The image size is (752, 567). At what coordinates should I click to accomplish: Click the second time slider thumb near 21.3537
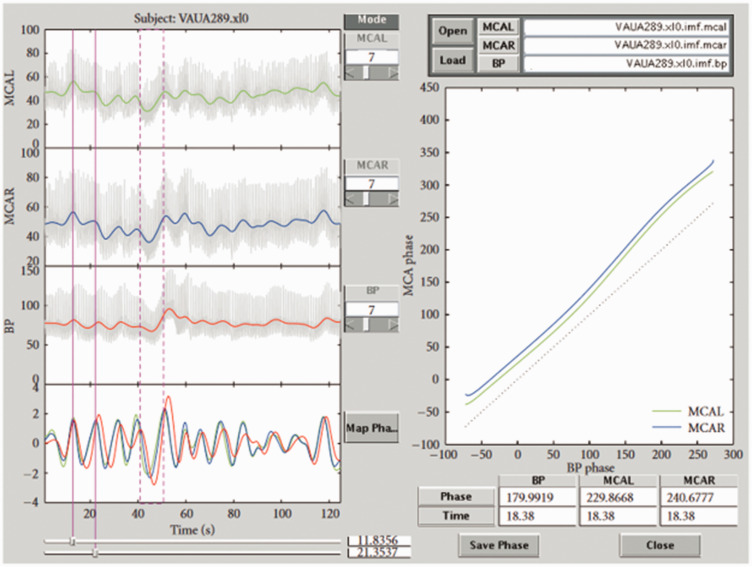pos(95,554)
